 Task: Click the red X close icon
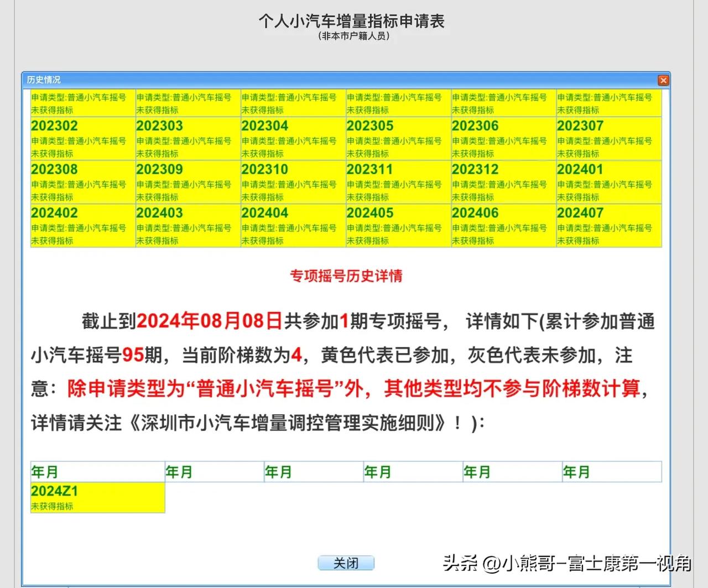point(663,80)
